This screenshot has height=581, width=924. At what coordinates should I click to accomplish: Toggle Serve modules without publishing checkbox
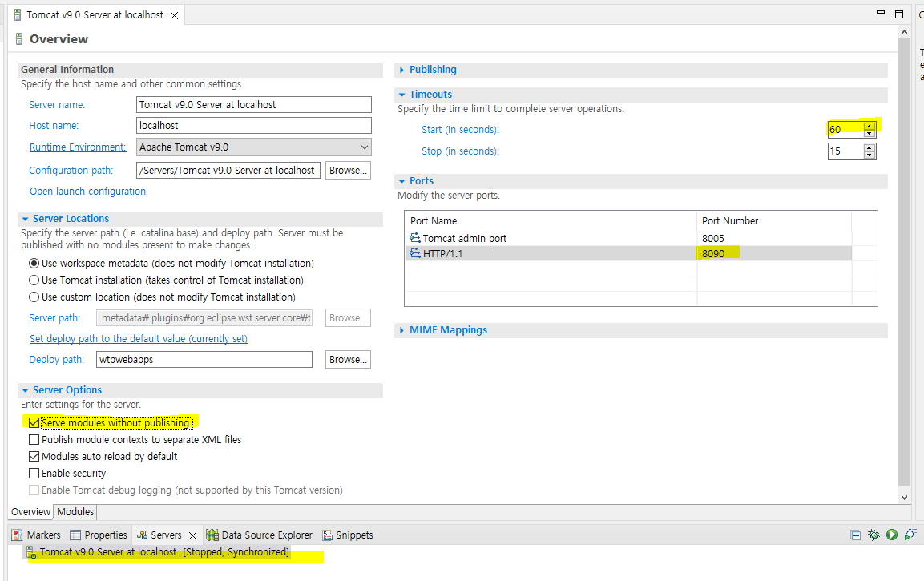(x=34, y=422)
